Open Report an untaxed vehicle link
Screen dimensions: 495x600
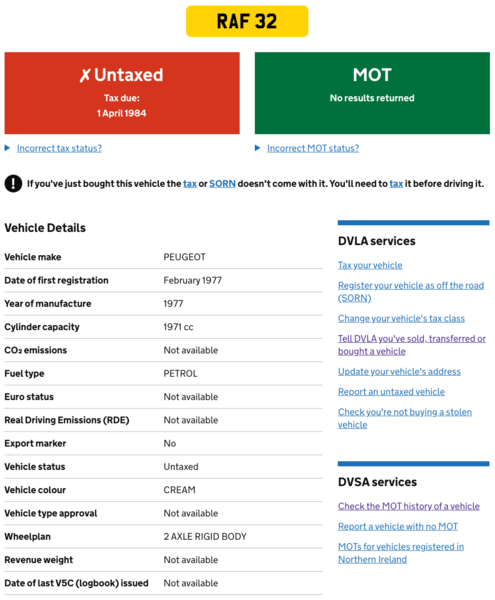point(391,392)
